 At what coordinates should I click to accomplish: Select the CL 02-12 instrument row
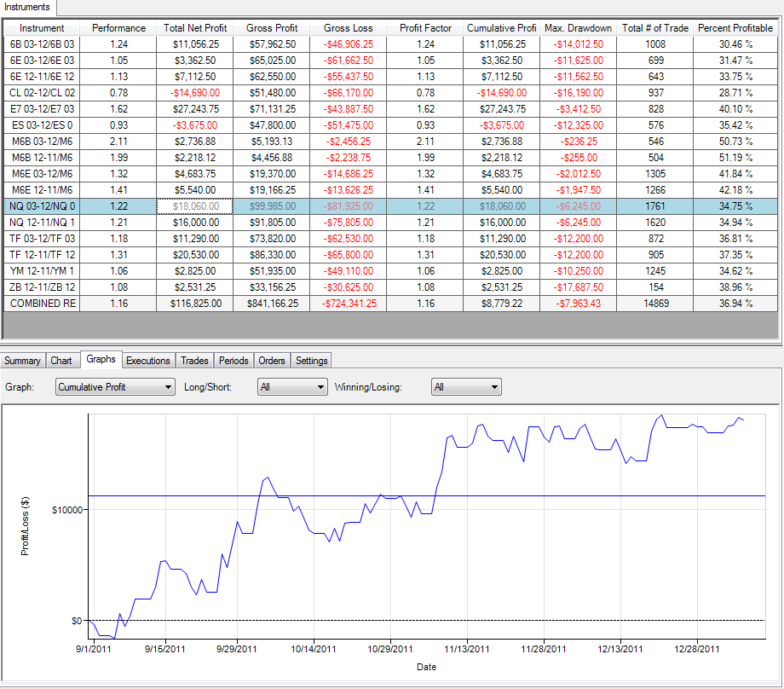point(390,93)
